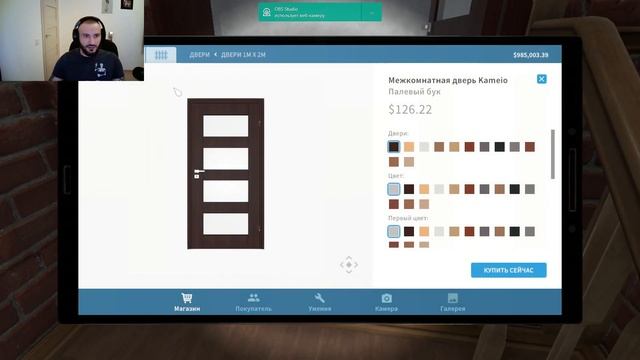Open the Умения skills wrench tab

320,302
